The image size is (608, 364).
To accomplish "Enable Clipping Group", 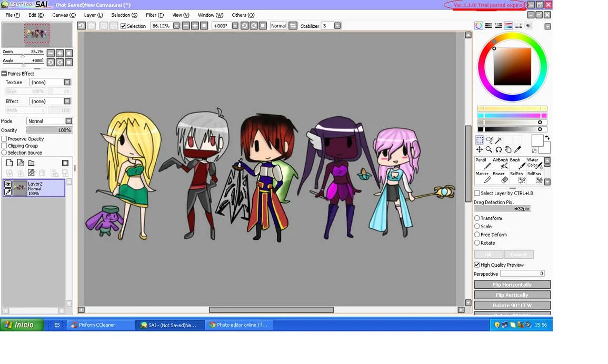I will point(4,146).
